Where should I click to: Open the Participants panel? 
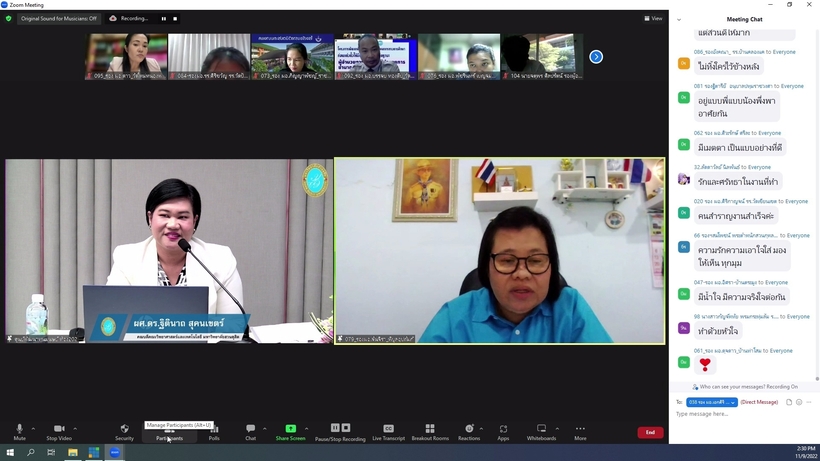point(169,432)
